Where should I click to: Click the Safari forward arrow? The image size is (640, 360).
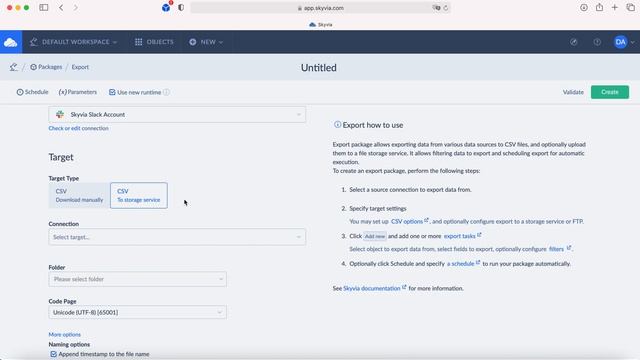pyautogui.click(x=76, y=7)
